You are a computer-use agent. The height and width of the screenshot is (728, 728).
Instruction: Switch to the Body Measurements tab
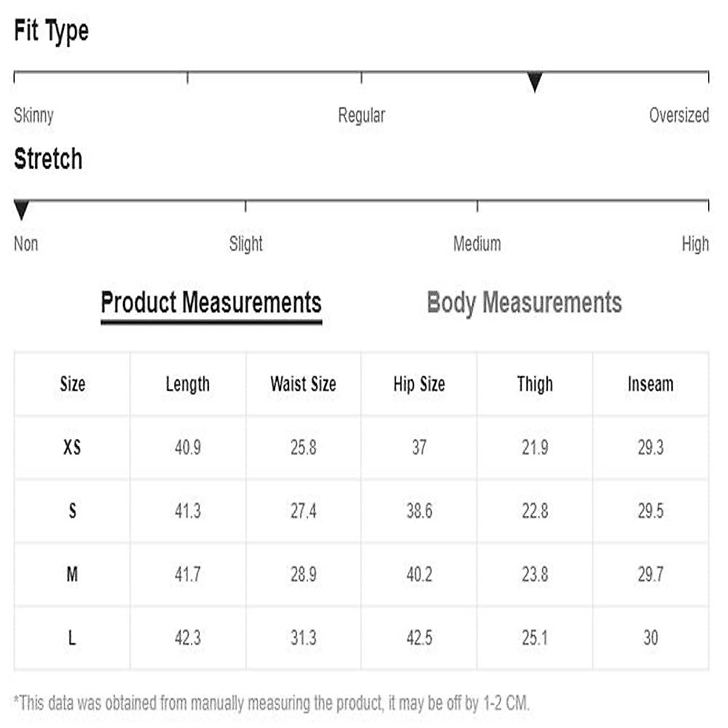[x=524, y=303]
